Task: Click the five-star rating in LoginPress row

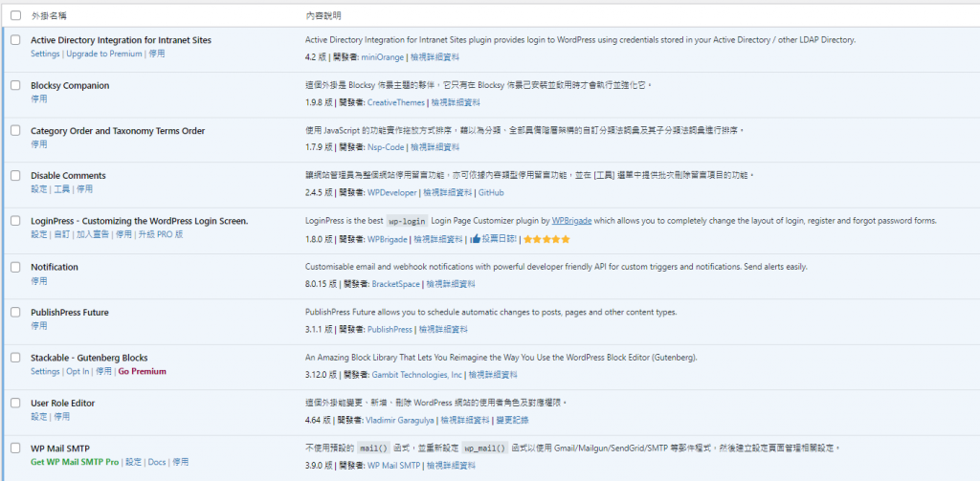Action: tap(546, 239)
